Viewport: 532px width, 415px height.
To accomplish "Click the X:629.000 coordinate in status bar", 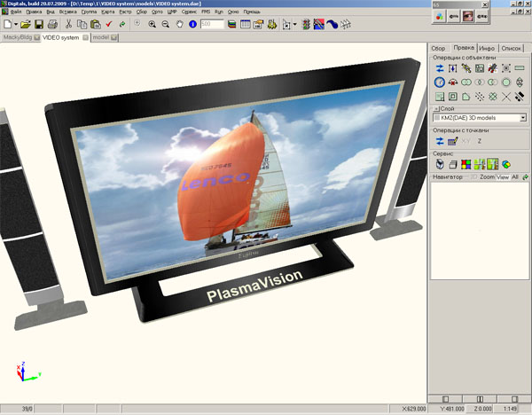I will tap(413, 409).
